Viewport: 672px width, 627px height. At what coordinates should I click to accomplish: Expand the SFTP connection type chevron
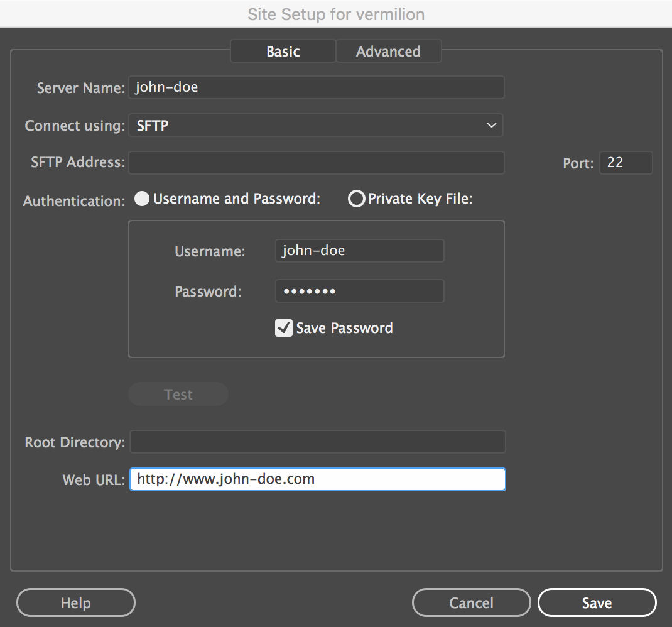coord(492,125)
